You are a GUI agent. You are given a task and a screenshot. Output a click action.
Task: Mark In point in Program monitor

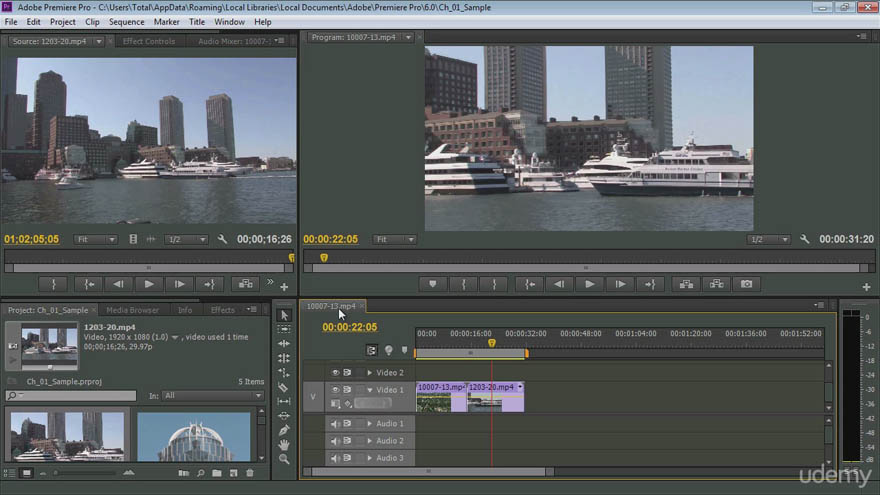coord(464,284)
